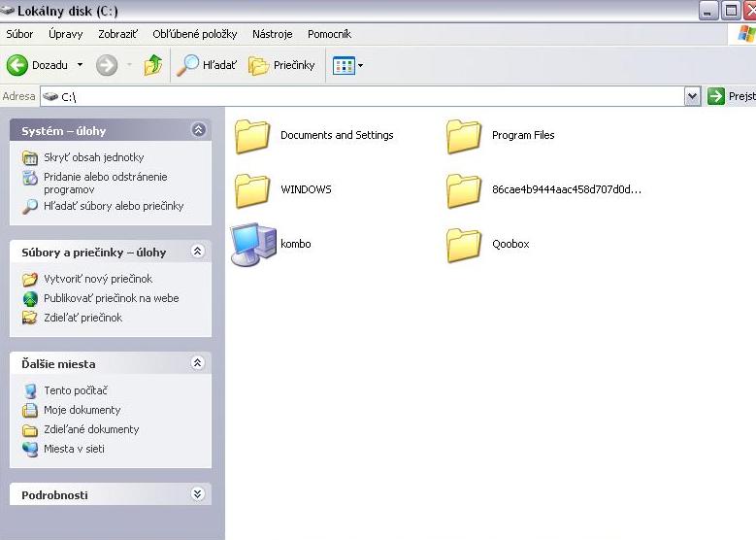Click the grayed forward arrow button
756x540 pixels.
pos(107,65)
